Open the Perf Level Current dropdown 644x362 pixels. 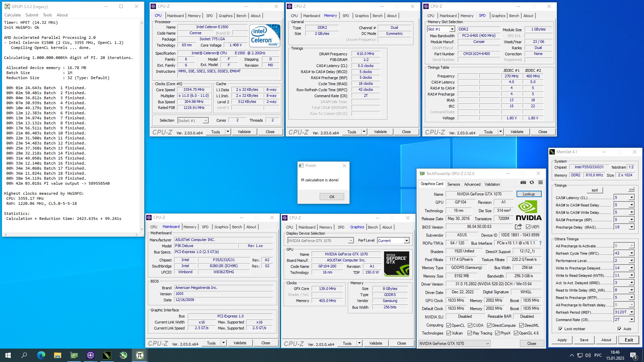tap(406, 241)
